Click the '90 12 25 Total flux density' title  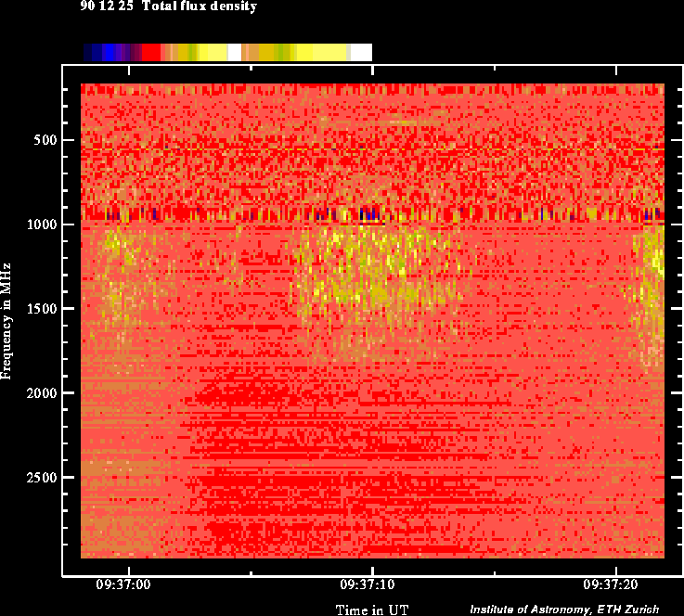coord(168,6)
